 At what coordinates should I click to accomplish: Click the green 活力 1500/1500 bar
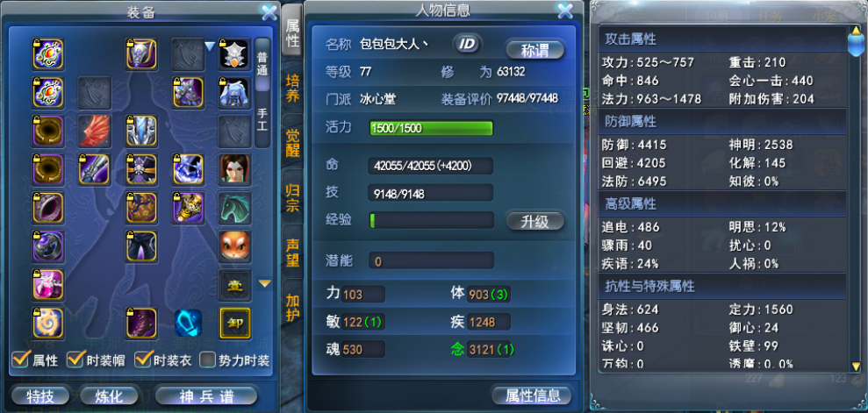pos(431,128)
